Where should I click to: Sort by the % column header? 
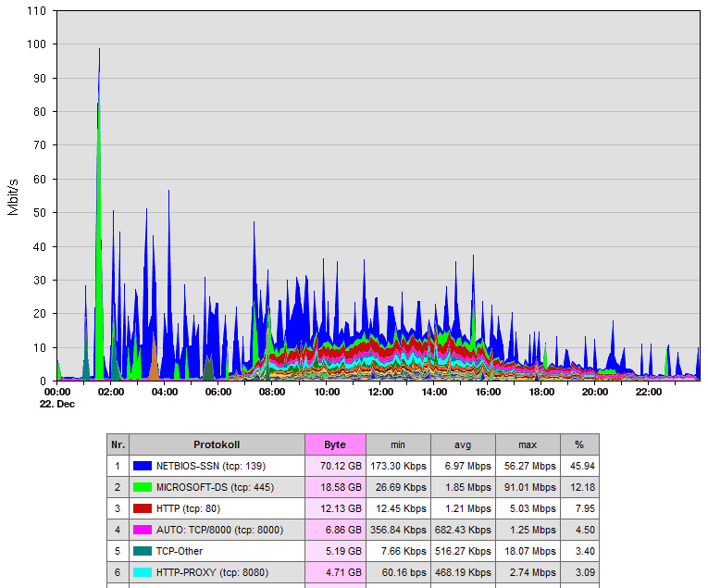point(579,444)
